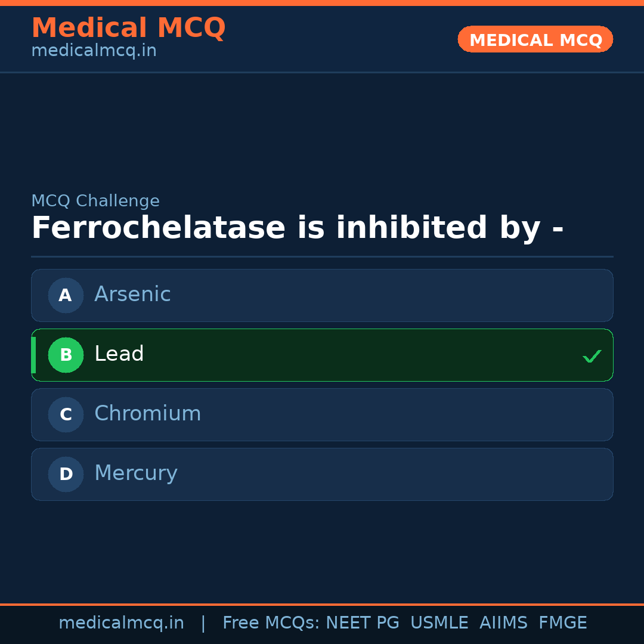Viewport: 644px width, 644px height.
Task: Select AIIMS in the footer
Action: click(503, 623)
